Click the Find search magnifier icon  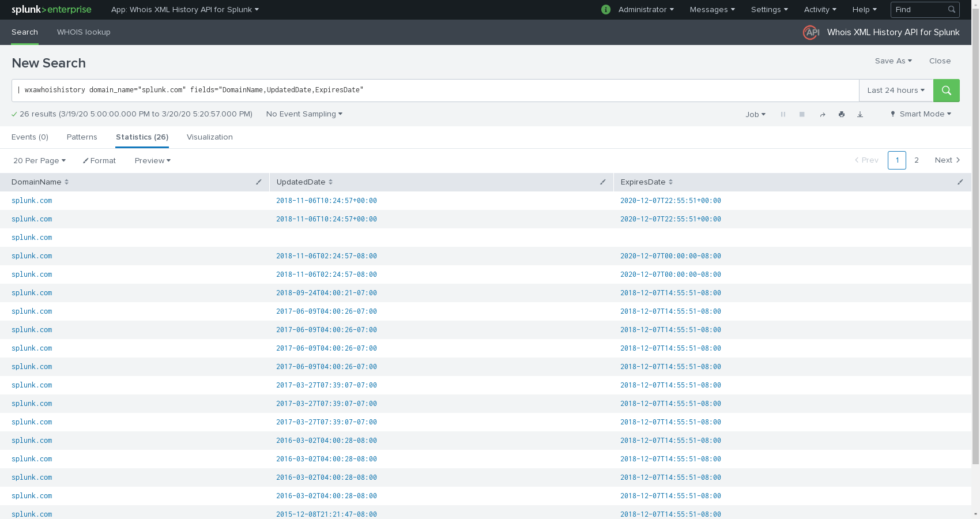[x=952, y=10]
